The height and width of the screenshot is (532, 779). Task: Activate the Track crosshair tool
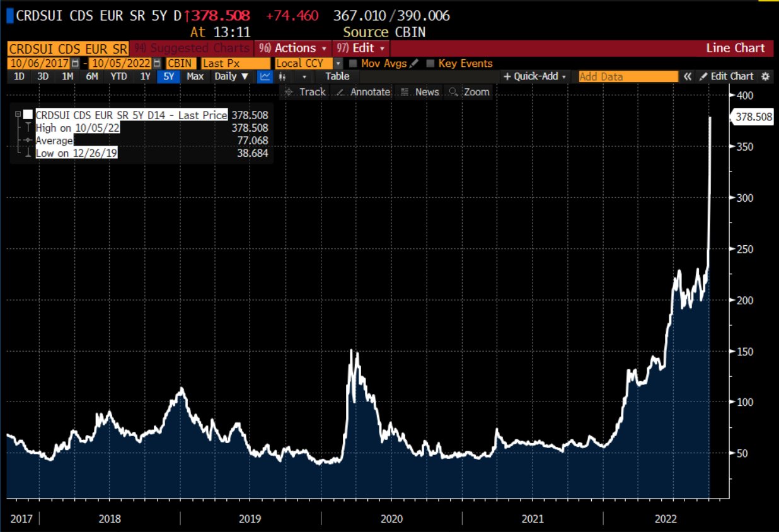[x=305, y=92]
